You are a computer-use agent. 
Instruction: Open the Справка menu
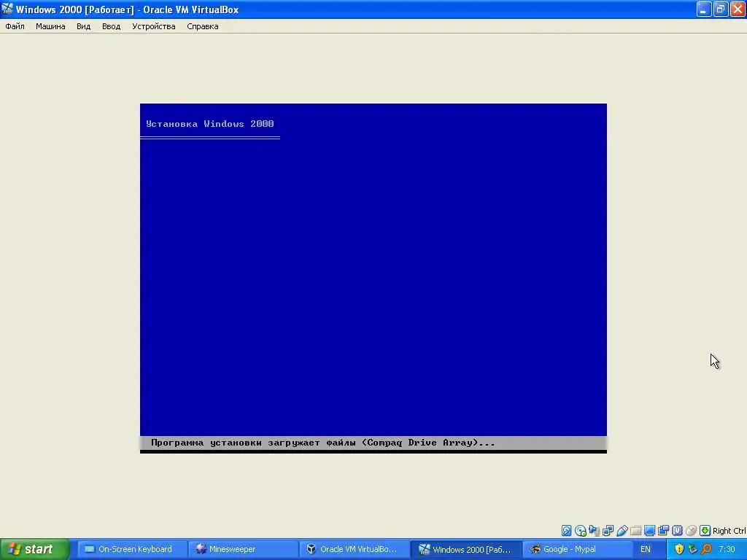pos(203,26)
